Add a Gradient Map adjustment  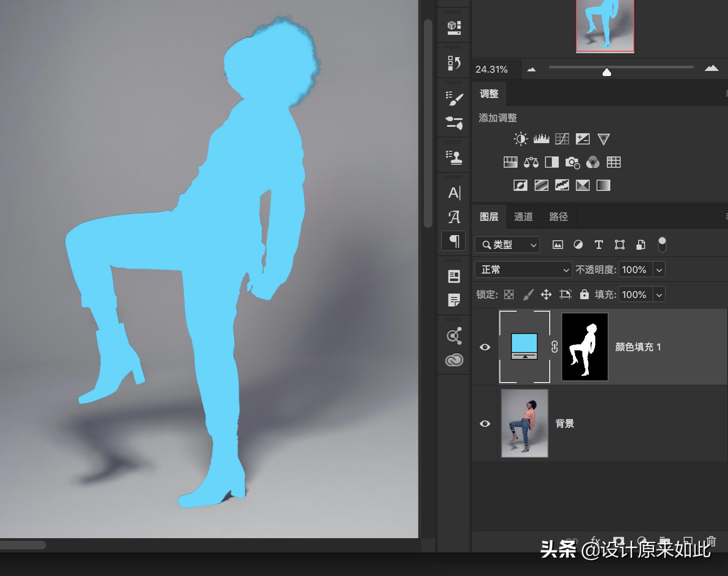pyautogui.click(x=582, y=185)
